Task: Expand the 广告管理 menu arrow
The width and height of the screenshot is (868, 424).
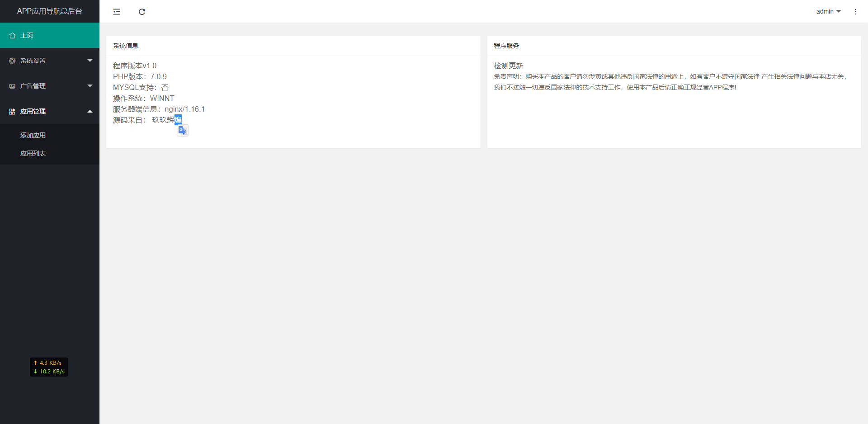Action: pyautogui.click(x=90, y=86)
